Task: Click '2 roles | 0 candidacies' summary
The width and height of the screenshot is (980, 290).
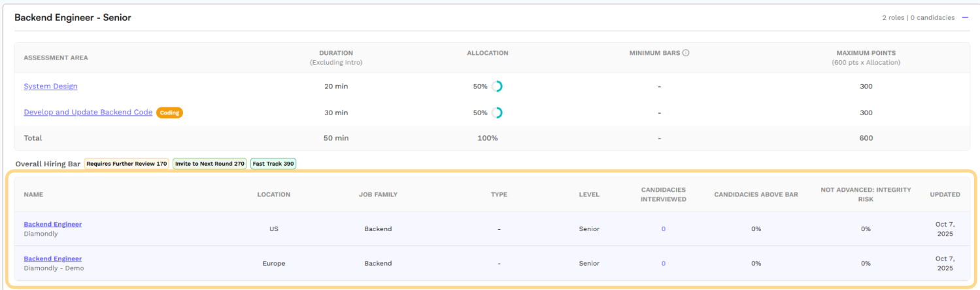Action: pyautogui.click(x=919, y=18)
